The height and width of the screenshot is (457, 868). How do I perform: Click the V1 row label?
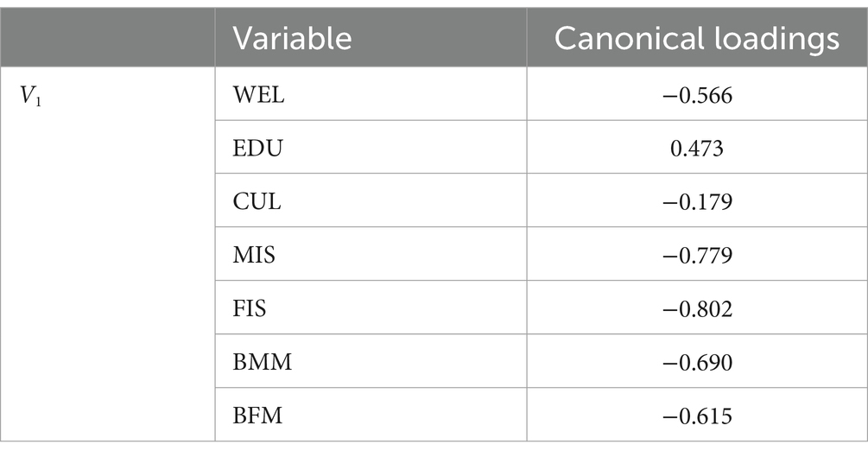[x=31, y=97]
